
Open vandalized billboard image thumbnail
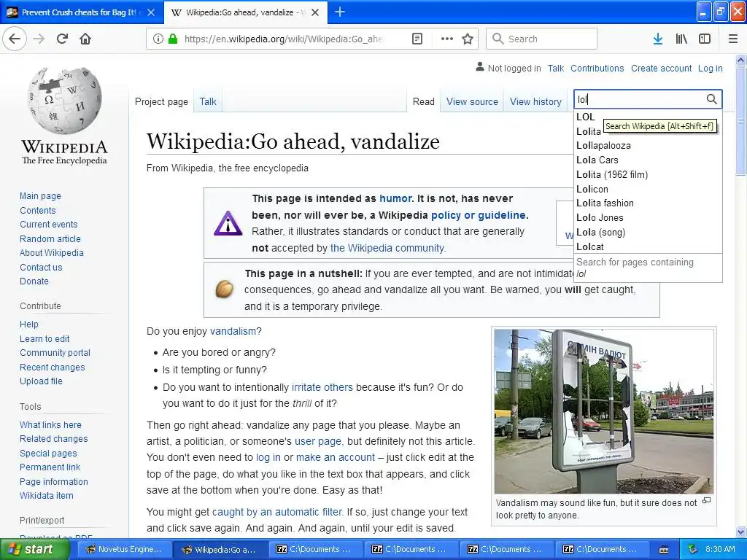(x=603, y=411)
